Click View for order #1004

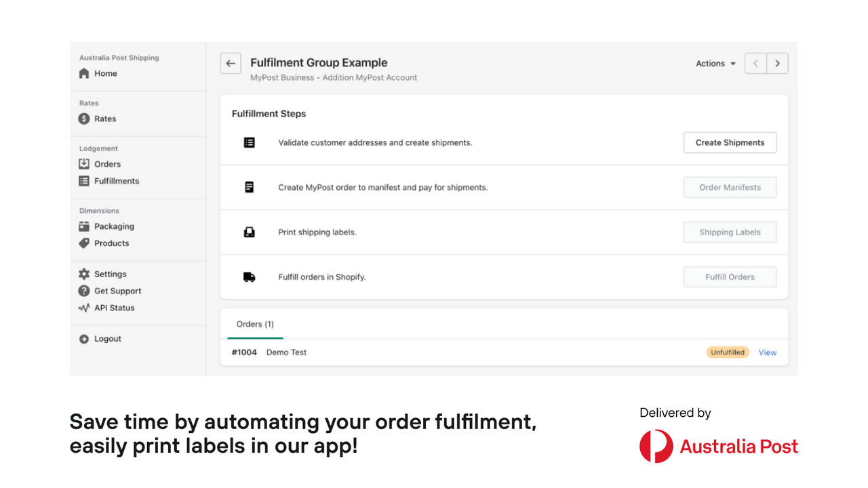coord(767,352)
